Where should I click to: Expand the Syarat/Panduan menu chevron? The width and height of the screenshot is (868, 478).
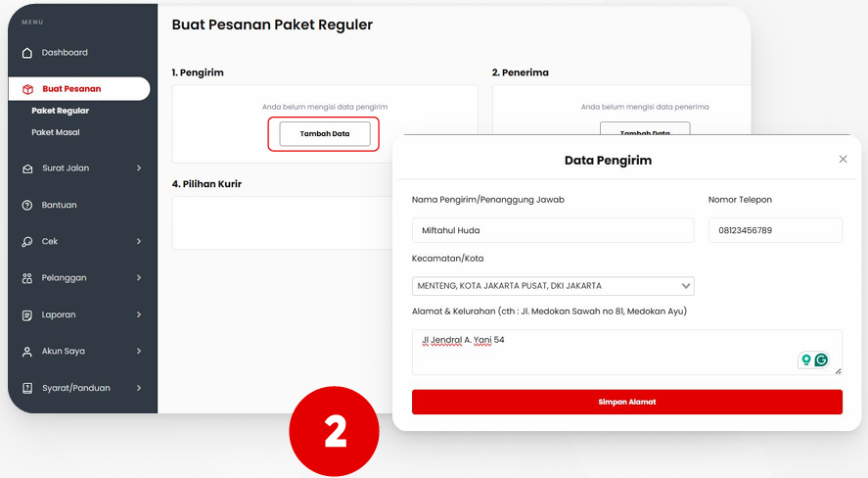click(139, 388)
